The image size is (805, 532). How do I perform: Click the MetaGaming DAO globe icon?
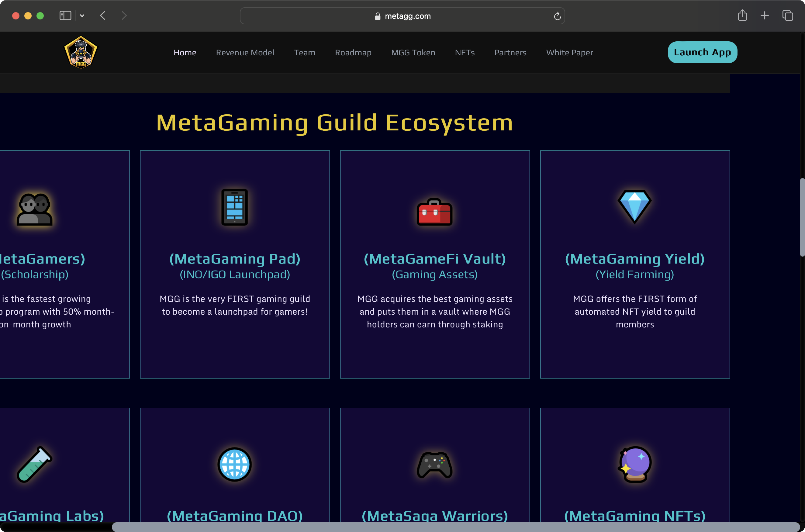(234, 465)
